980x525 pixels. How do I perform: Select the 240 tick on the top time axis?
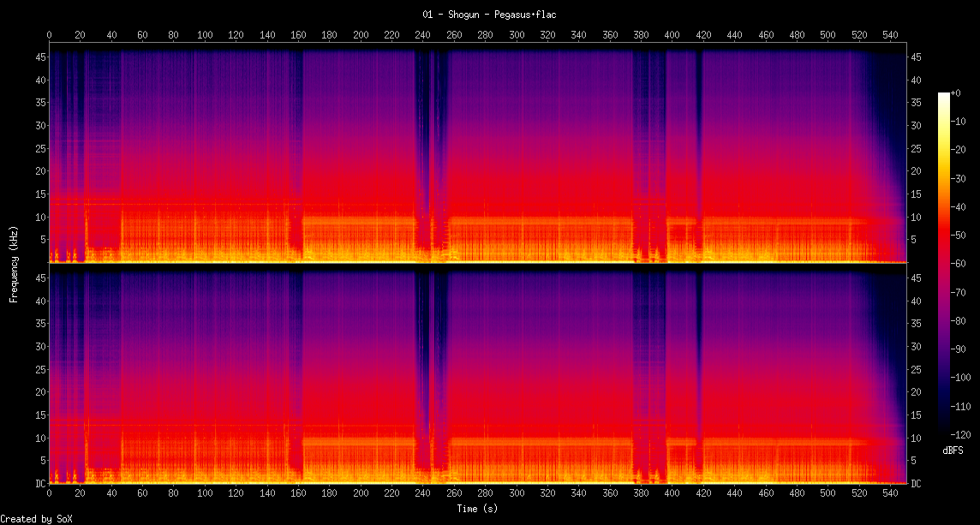click(423, 35)
